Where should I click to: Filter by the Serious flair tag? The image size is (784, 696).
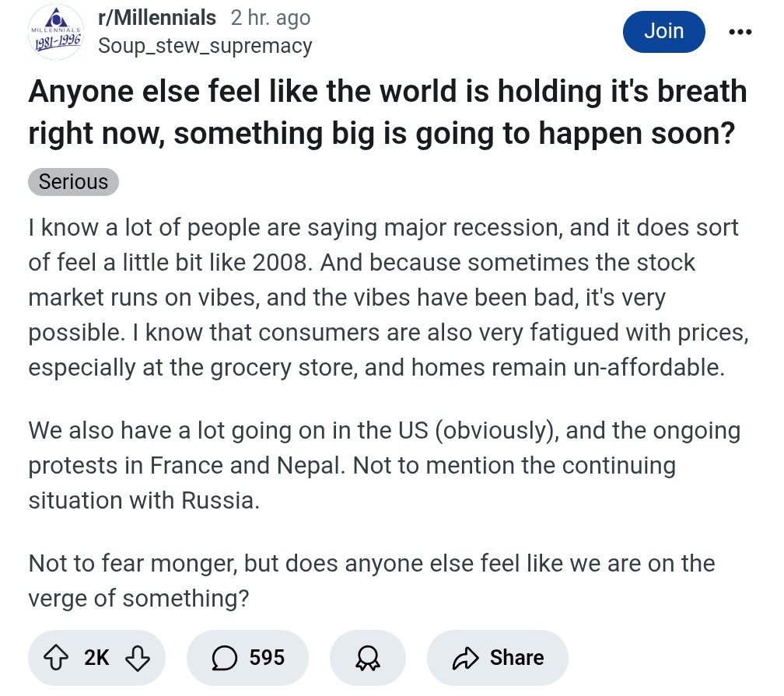[73, 182]
